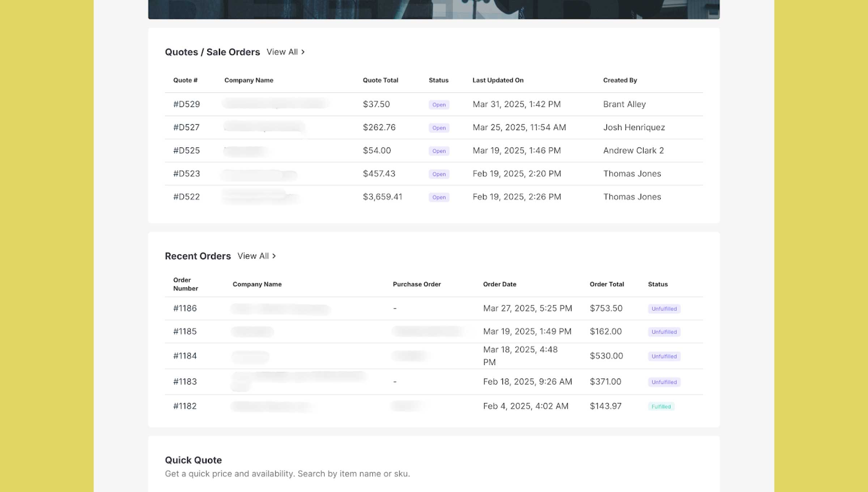Click the Order Date column header
Screen dimensions: 868x492
click(499, 284)
